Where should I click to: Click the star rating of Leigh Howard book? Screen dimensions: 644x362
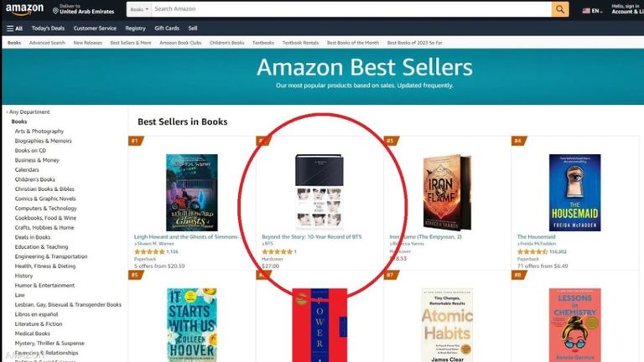coord(149,251)
